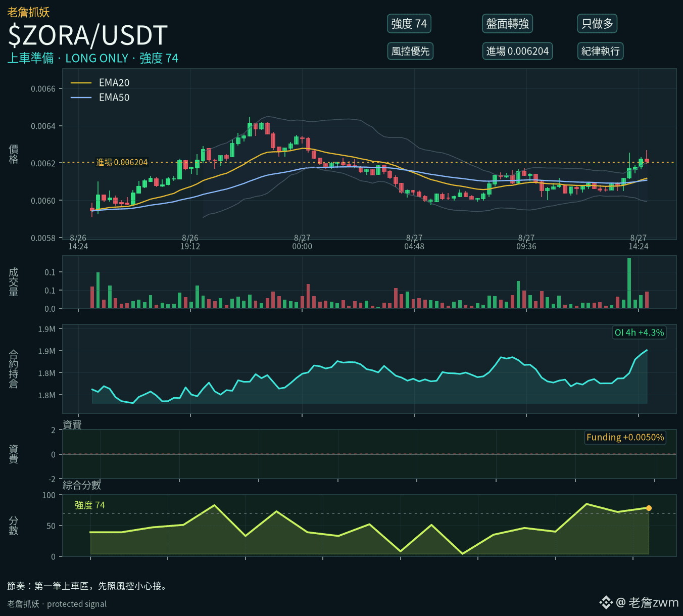Click the OI 4h +4.3% badge
The width and height of the screenshot is (683, 616).
pyautogui.click(x=639, y=333)
